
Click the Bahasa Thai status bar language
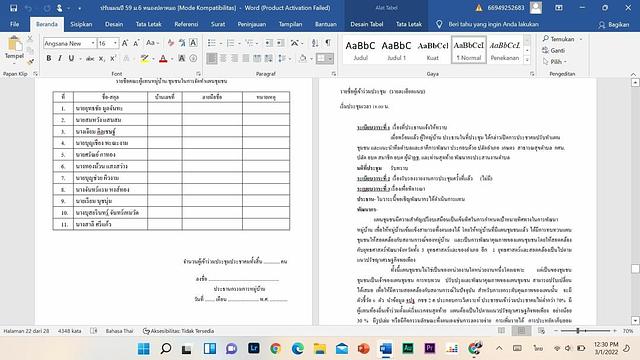[x=120, y=331]
